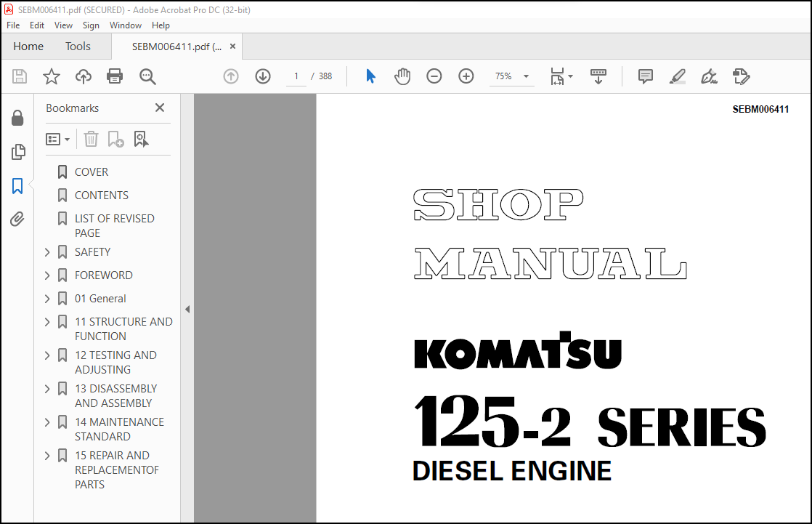Expand 15 REPAIR AND REPLACEMENT bookmark

[x=47, y=456]
